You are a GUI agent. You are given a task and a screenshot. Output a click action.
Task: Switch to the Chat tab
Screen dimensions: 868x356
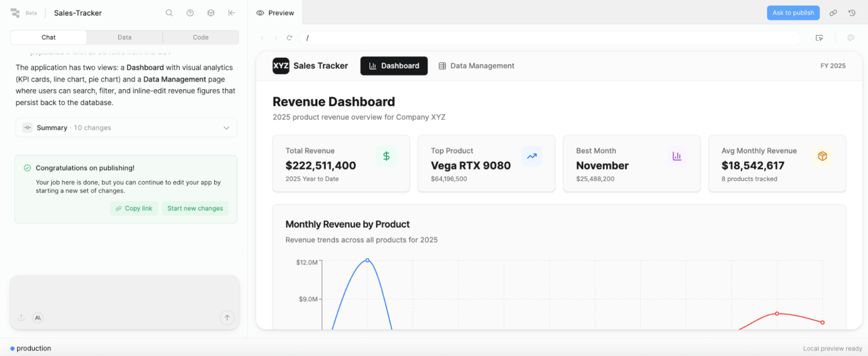point(48,37)
